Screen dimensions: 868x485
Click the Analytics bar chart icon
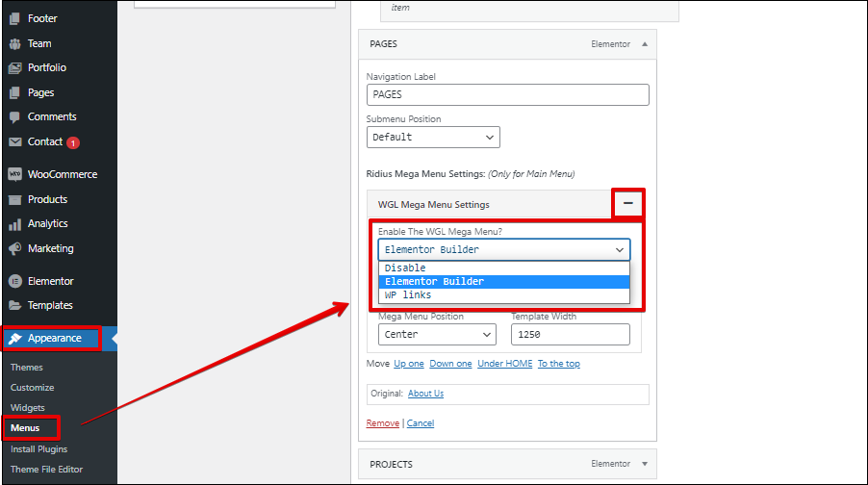pos(15,224)
